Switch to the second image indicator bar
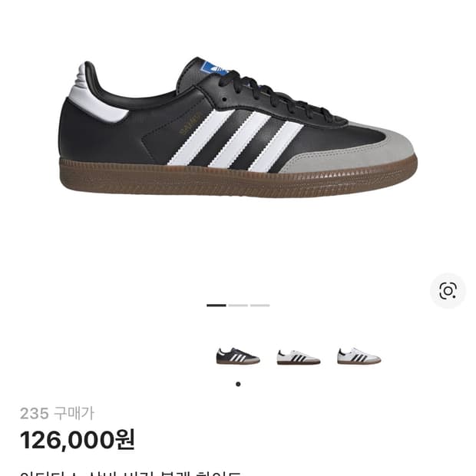 coord(238,305)
